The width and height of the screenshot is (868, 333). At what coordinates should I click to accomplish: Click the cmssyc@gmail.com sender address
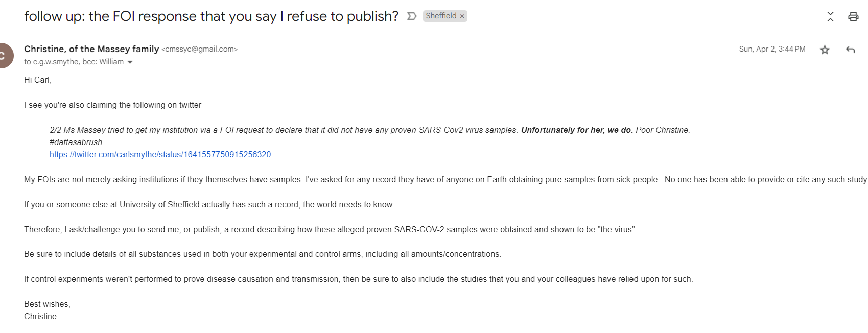[x=200, y=49]
